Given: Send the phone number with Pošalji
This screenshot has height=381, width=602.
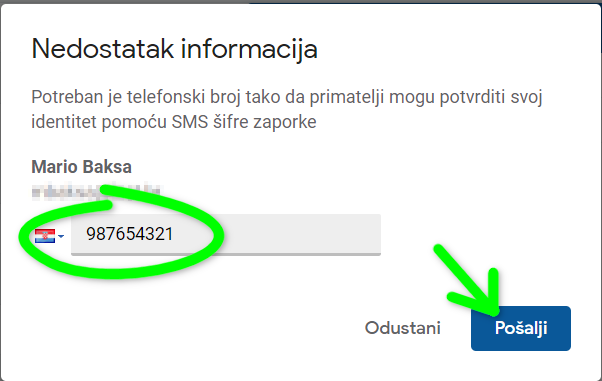Looking at the screenshot, I should [521, 328].
